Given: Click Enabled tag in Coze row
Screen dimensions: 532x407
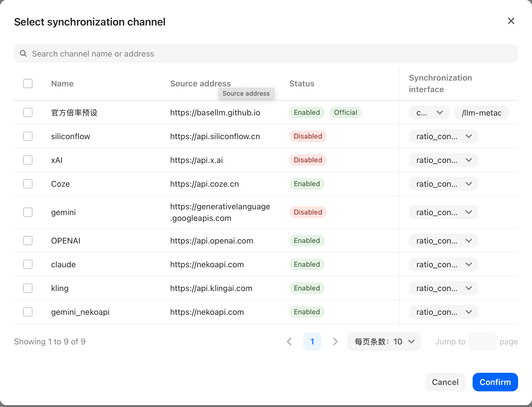Looking at the screenshot, I should [x=307, y=184].
